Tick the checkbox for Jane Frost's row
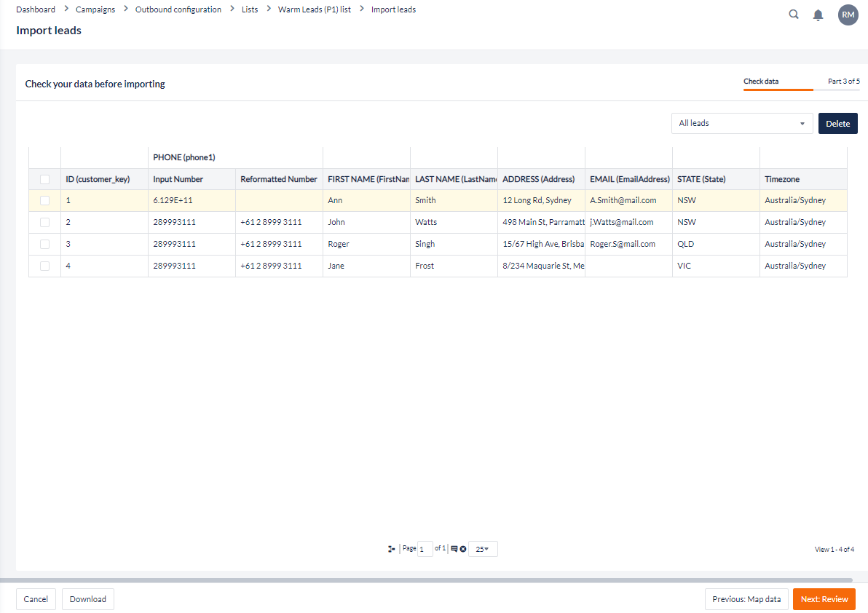This screenshot has height=613, width=868. pyautogui.click(x=45, y=266)
